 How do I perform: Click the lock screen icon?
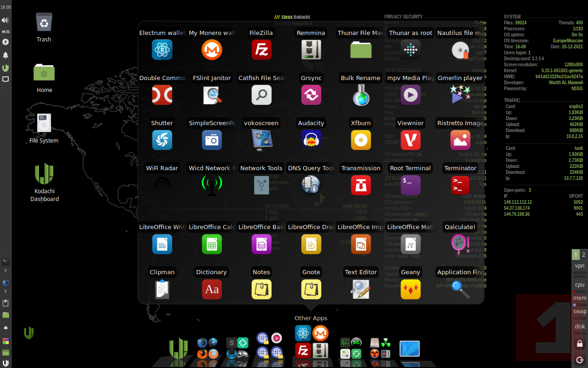tap(580, 344)
